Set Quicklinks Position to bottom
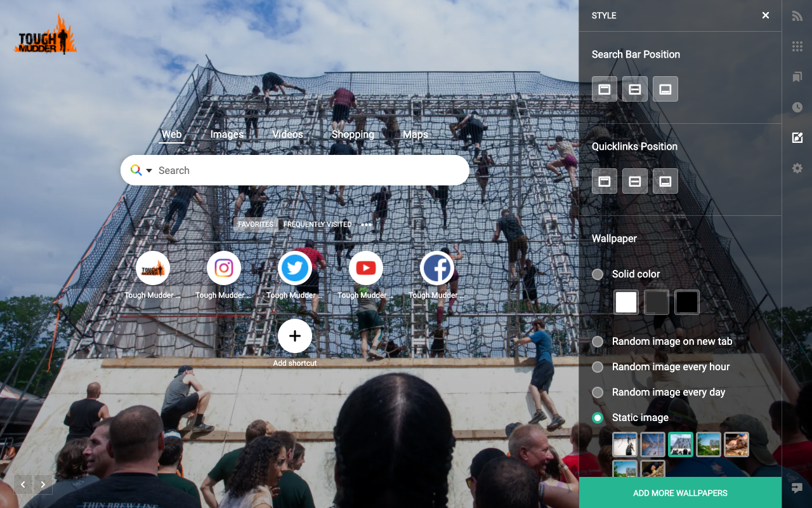This screenshot has width=812, height=508. pyautogui.click(x=665, y=182)
